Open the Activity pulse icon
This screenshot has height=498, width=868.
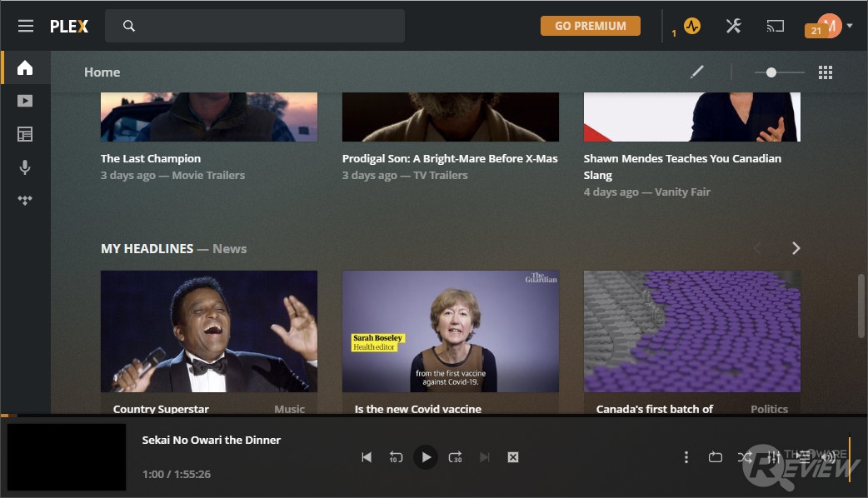(692, 26)
